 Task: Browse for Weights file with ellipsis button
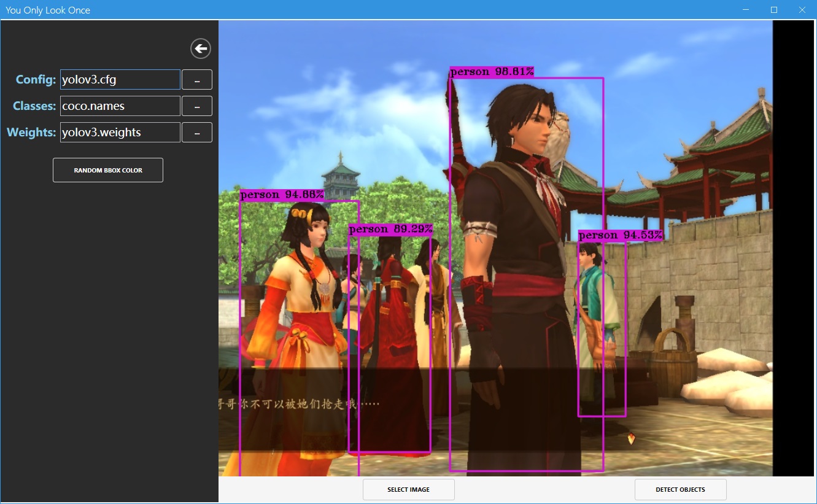click(197, 133)
